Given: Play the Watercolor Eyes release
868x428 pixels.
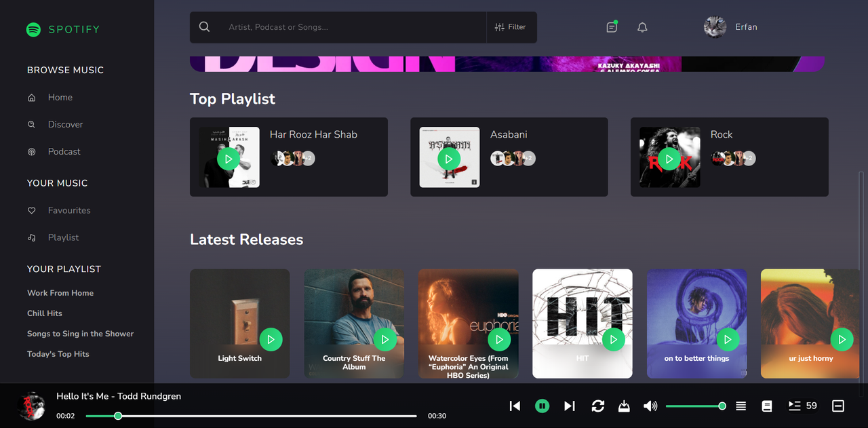Looking at the screenshot, I should click(499, 339).
